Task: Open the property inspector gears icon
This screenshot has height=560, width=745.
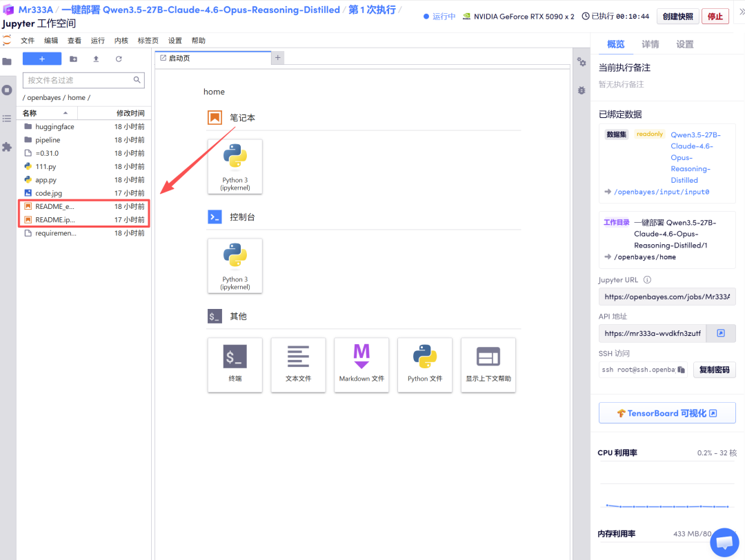Action: pos(582,62)
